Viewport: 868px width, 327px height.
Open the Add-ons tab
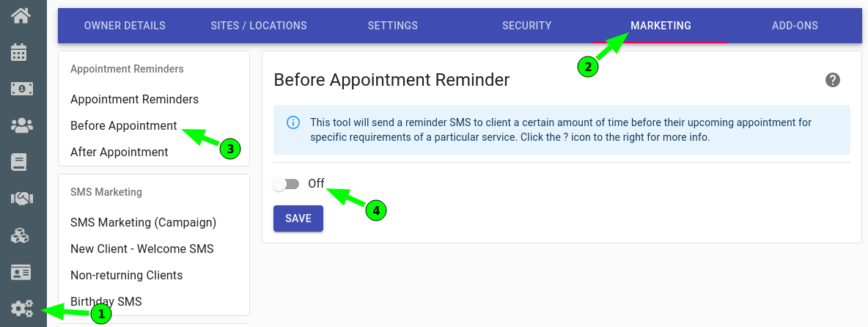coord(795,26)
